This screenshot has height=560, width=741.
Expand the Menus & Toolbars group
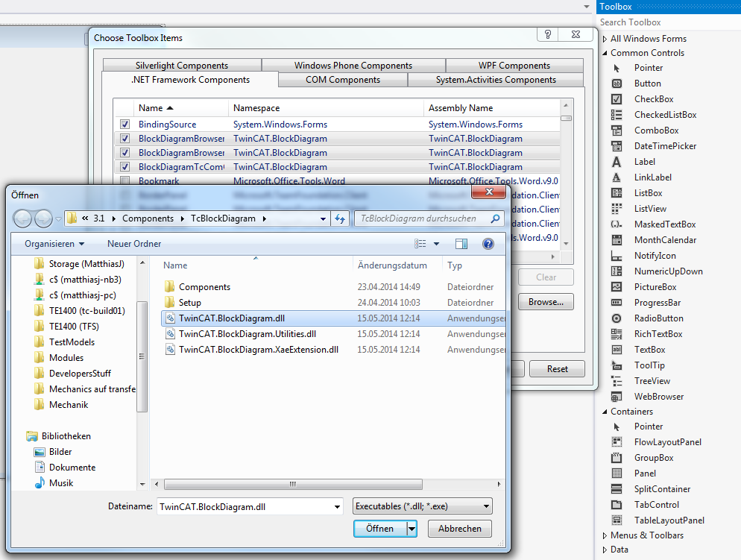(605, 535)
